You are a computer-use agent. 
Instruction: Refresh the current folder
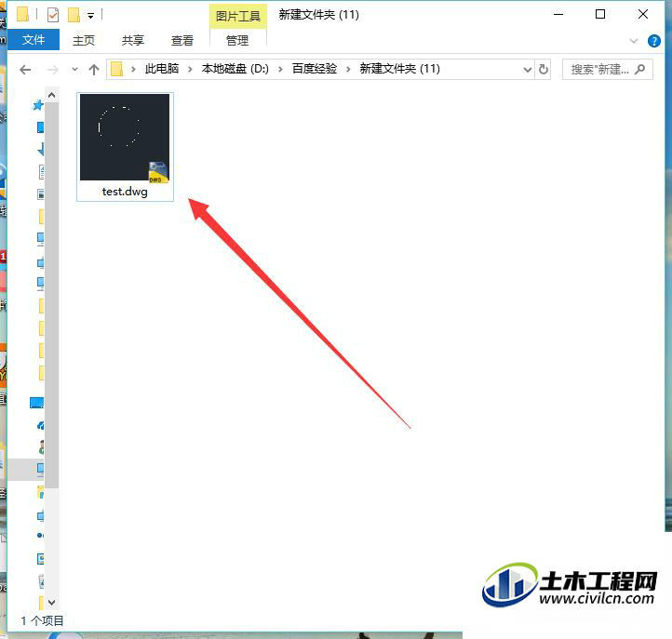[x=543, y=69]
